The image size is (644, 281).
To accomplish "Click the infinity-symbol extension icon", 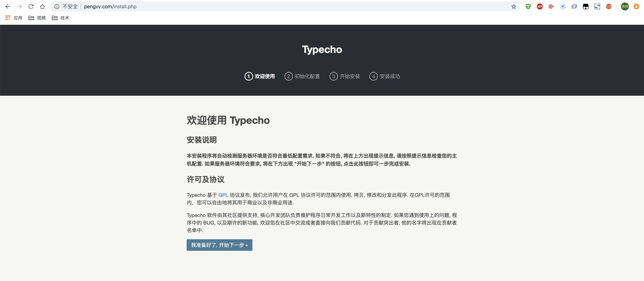I will click(609, 6).
